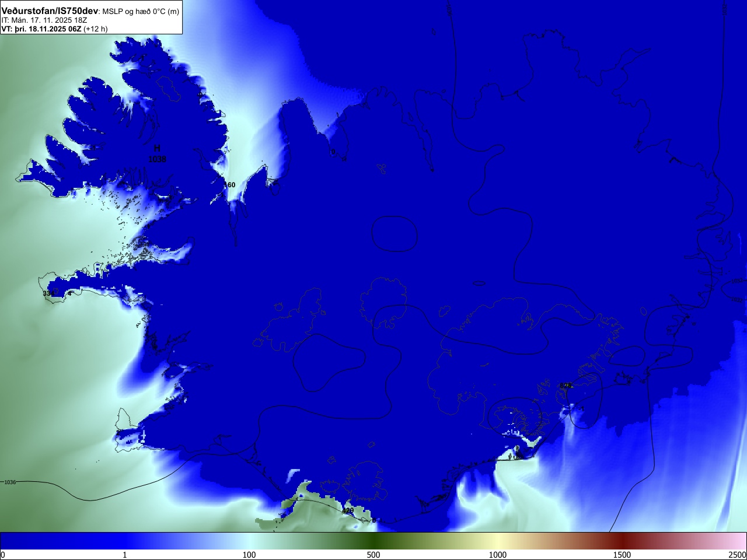747x560 pixels.
Task: Click the pale yellow colorbar segment above 1000
Action: (498, 541)
